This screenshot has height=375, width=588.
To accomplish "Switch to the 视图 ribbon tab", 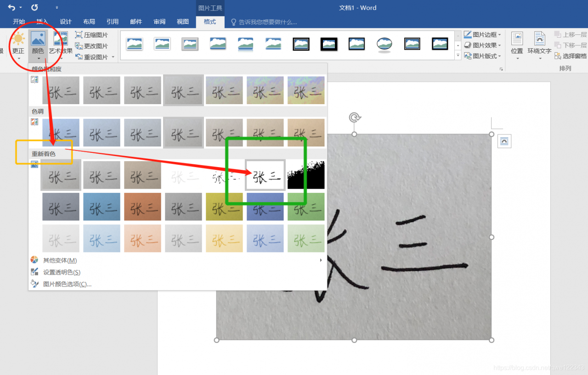I will click(183, 22).
